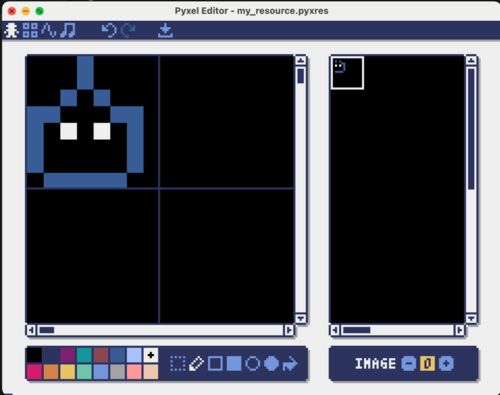
Task: Select the sprite thumbnail in image panel
Action: click(x=347, y=73)
